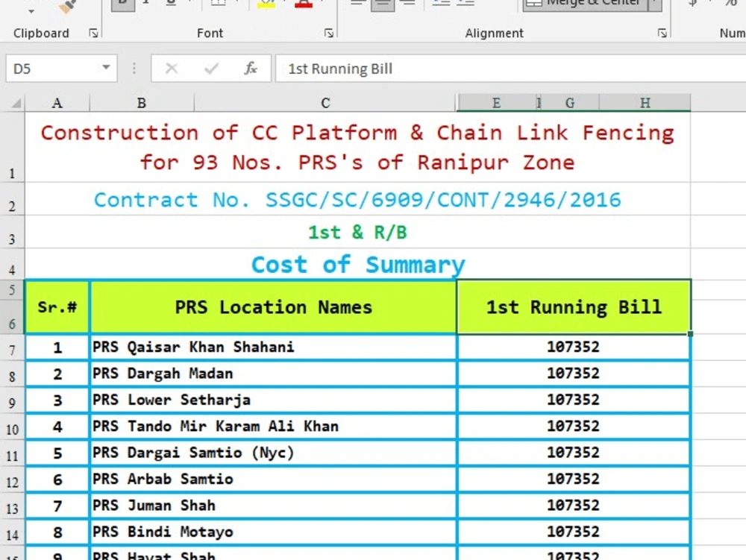Open the Clipboard pane dialog launcher

click(x=94, y=34)
